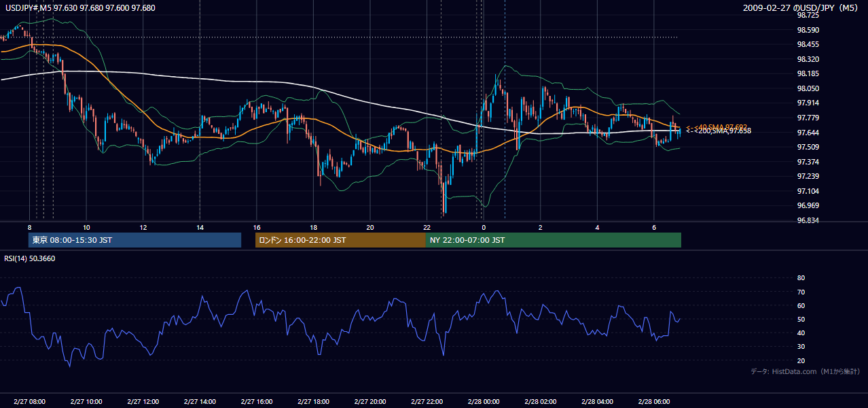Click price axis label 98.725
Screen dimensions: 868x408
(808, 15)
